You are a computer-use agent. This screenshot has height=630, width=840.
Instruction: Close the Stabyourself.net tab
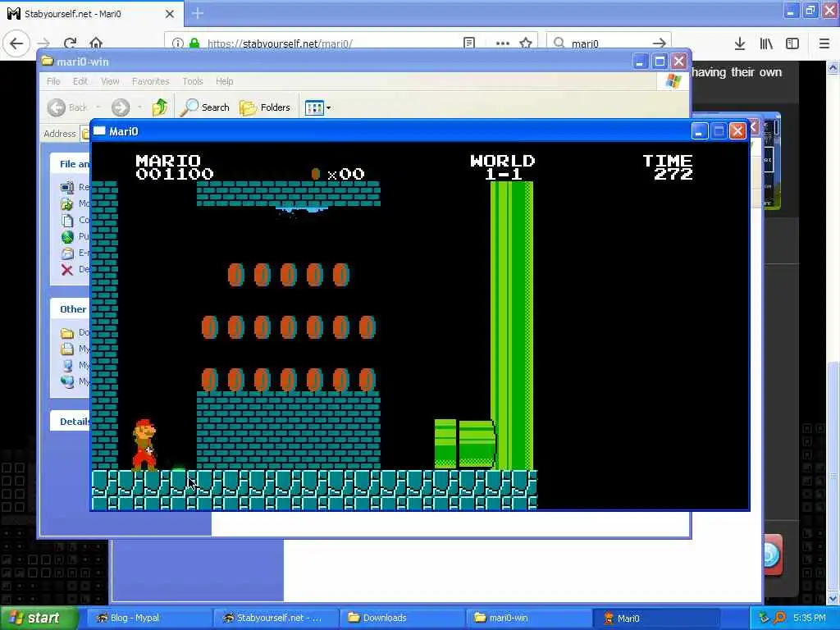pos(169,14)
